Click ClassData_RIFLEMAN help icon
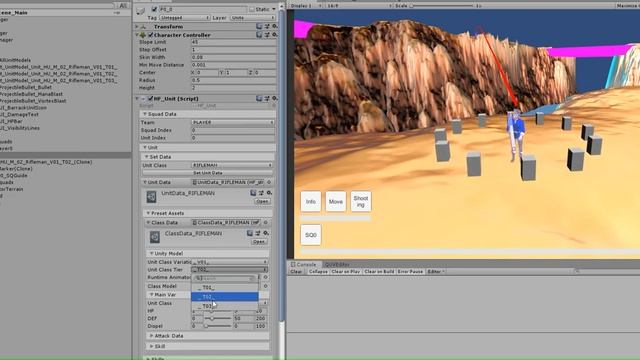This screenshot has height=360, width=640. click(250, 233)
